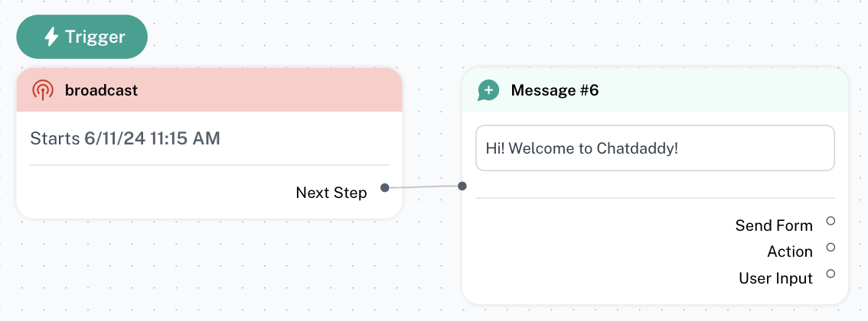868x321 pixels.
Task: Click the Next Step label
Action: point(331,193)
